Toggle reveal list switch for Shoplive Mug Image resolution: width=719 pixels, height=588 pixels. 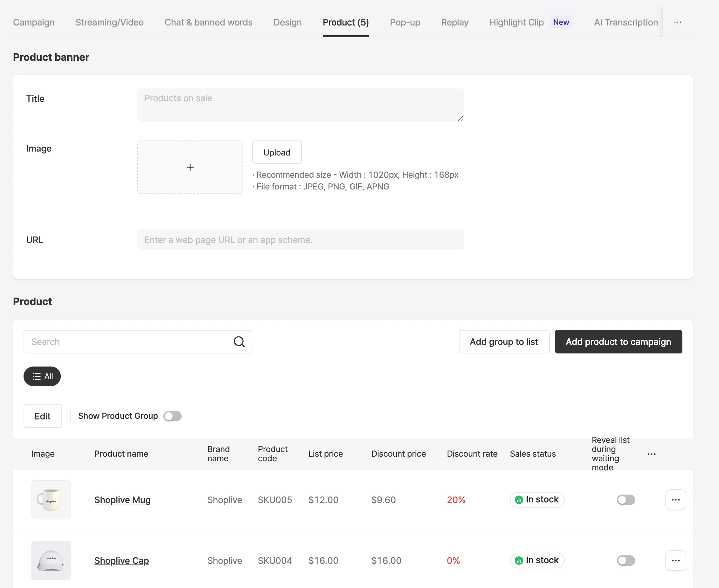point(626,499)
